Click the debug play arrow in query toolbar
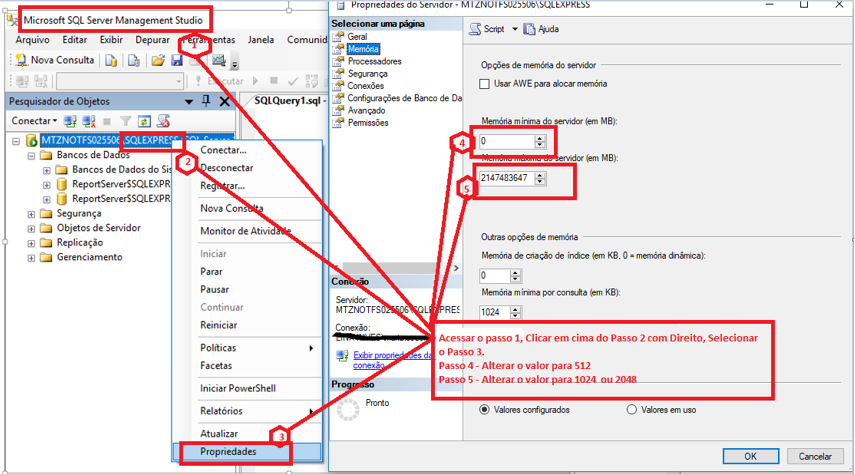The height and width of the screenshot is (474, 855). (x=256, y=81)
